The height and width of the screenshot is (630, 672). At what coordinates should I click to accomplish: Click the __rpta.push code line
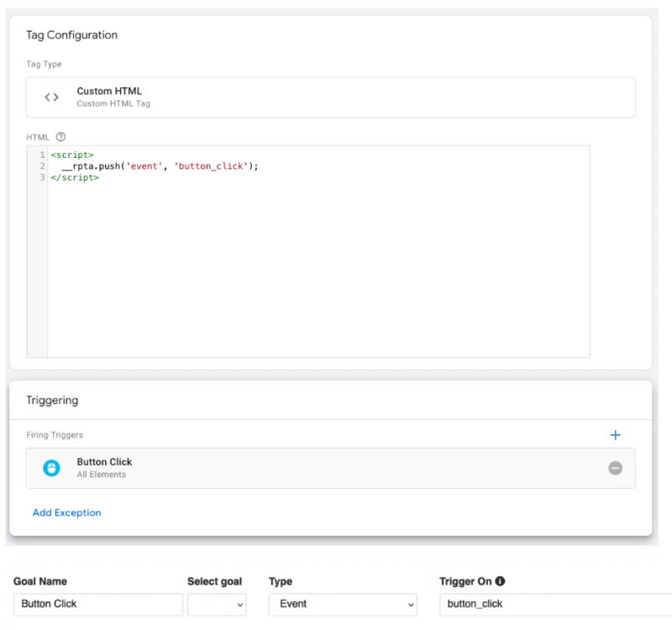[x=160, y=166]
